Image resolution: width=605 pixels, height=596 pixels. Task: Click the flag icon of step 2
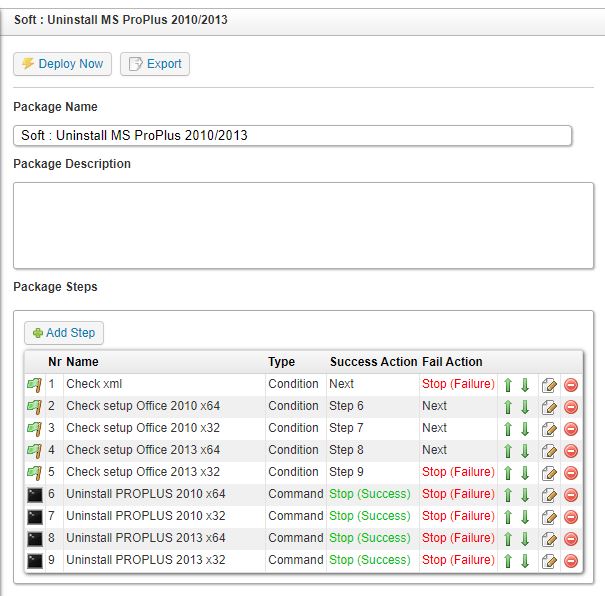coord(34,406)
